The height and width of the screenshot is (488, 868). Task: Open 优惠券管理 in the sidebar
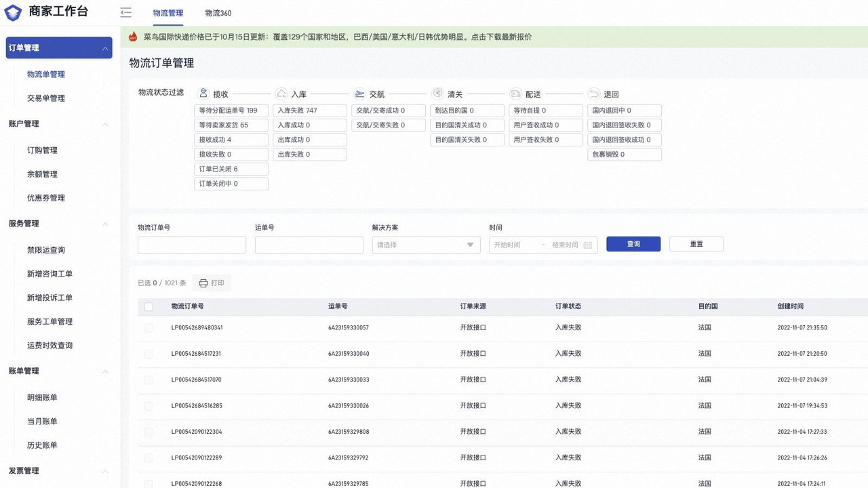(x=46, y=198)
